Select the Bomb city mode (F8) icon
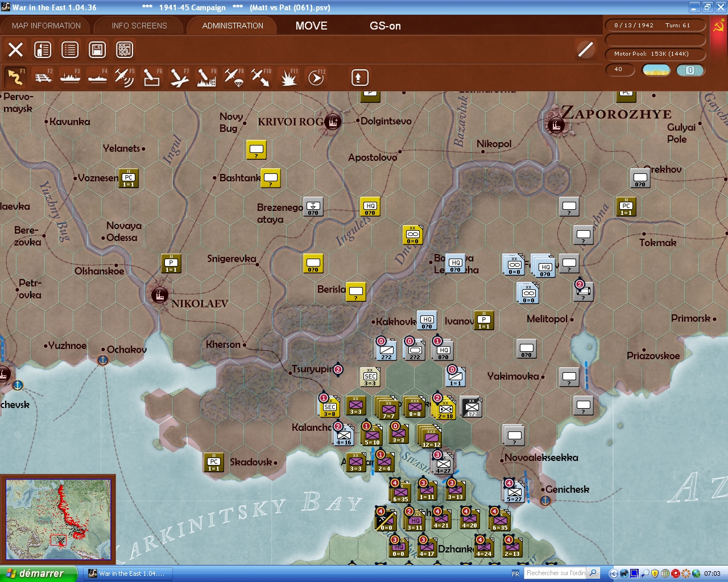The image size is (728, 582). click(x=206, y=77)
